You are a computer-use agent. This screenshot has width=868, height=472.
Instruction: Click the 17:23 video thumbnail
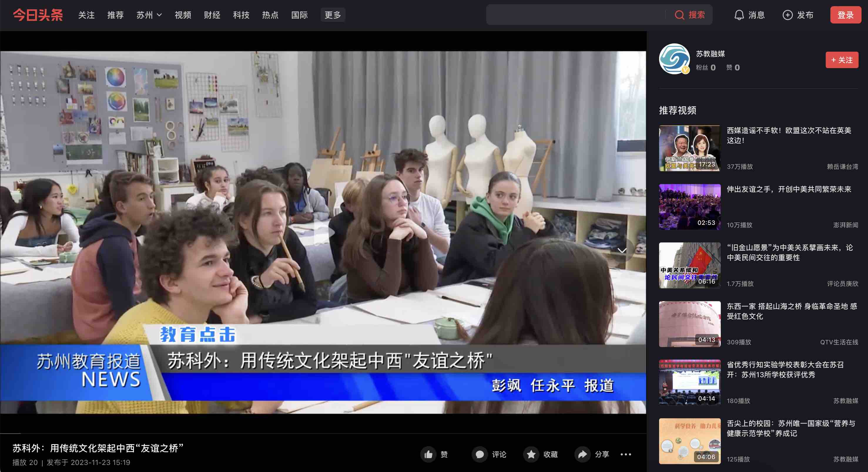coord(690,148)
